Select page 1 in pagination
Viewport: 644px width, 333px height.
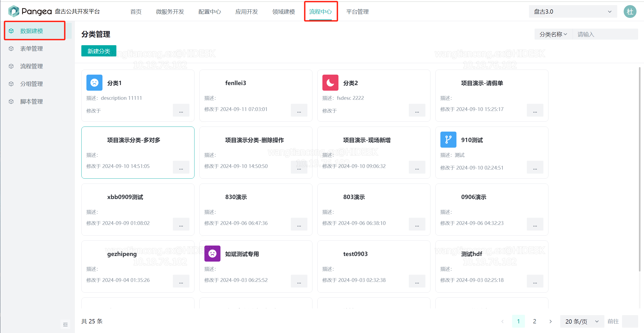point(518,321)
